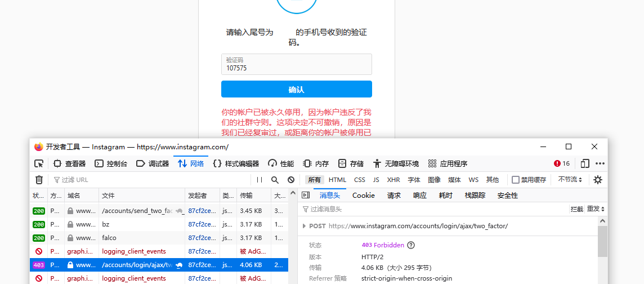Click the lock icon in falco row

point(70,238)
